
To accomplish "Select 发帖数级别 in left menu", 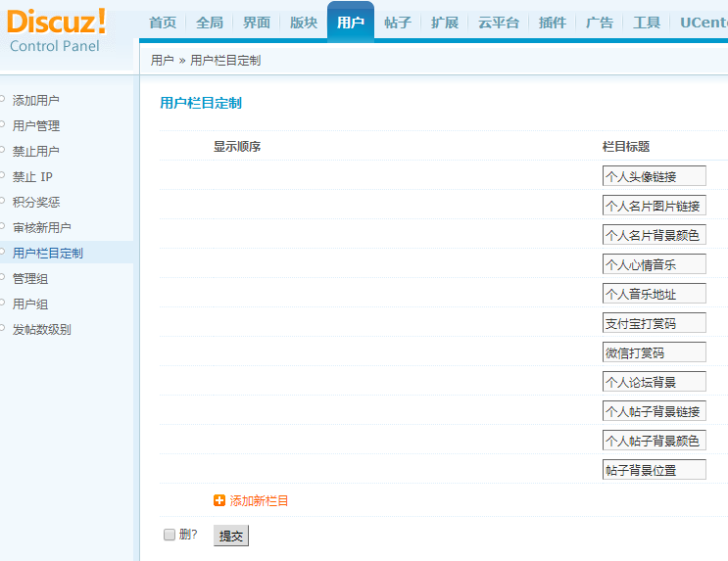I will [42, 329].
